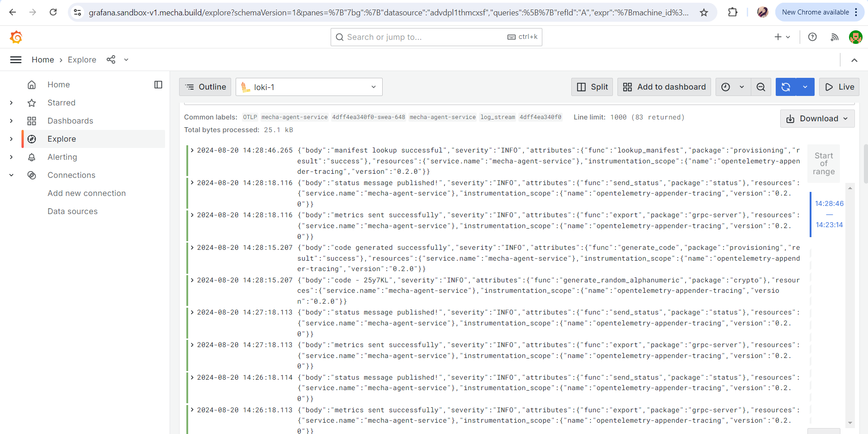Undock the sidebar menu panel
868x434 pixels.
click(x=158, y=85)
